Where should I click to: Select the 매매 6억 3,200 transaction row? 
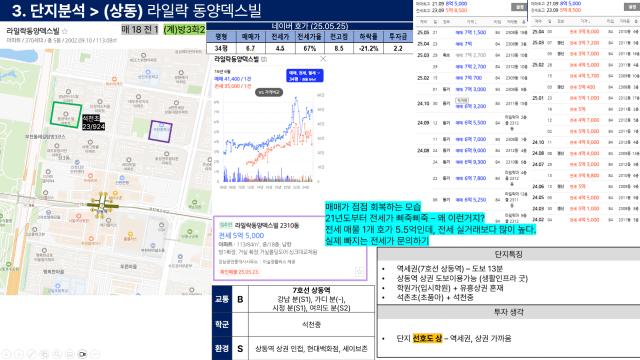(x=472, y=104)
